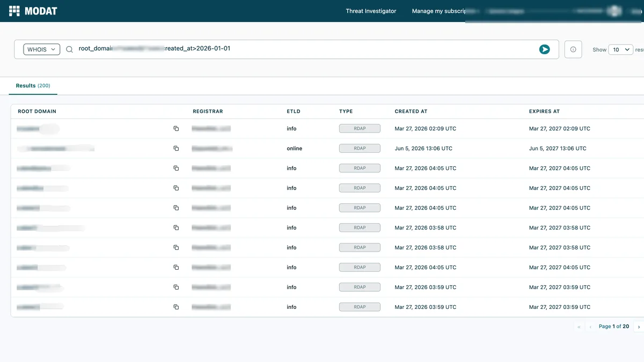Image resolution: width=644 pixels, height=362 pixels.
Task: Select the Results (200) tab
Action: [x=33, y=86]
